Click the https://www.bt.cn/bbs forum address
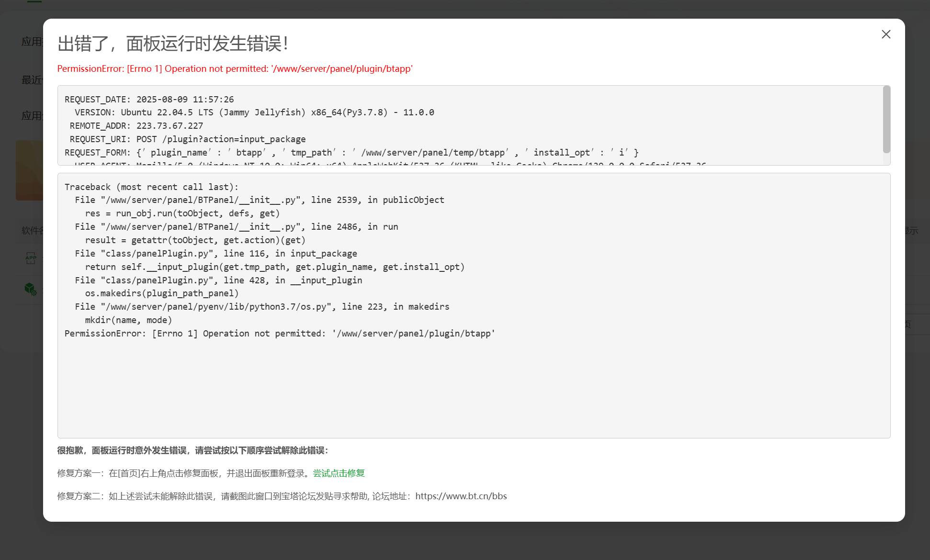Image resolution: width=930 pixels, height=560 pixels. click(x=461, y=496)
